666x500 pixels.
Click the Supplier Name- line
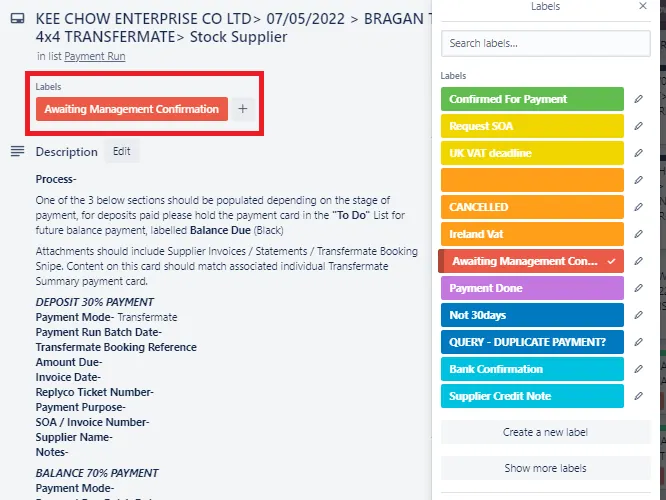point(74,437)
